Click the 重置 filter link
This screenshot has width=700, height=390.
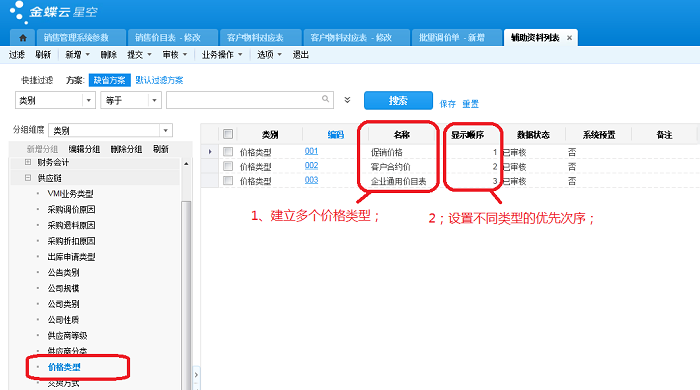pos(470,104)
